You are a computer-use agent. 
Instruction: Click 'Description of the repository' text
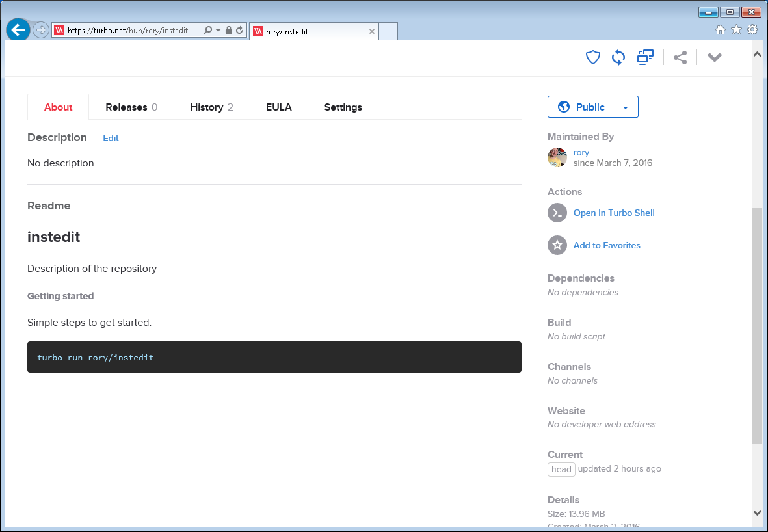(92, 269)
